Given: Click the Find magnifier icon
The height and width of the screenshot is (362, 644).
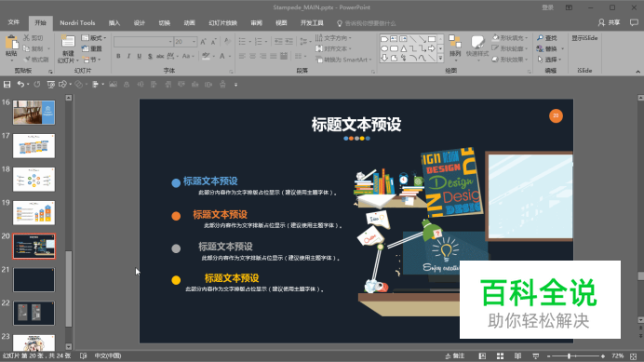Looking at the screenshot, I should [540, 38].
